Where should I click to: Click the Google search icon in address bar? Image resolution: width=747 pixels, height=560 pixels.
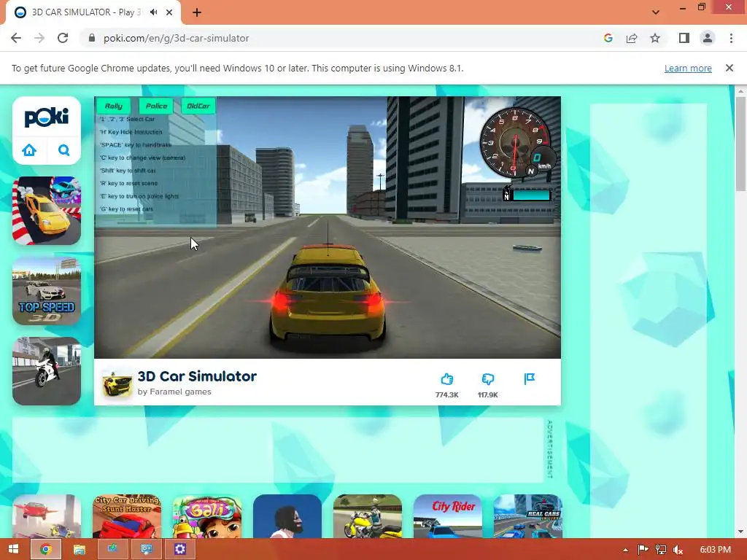[608, 38]
